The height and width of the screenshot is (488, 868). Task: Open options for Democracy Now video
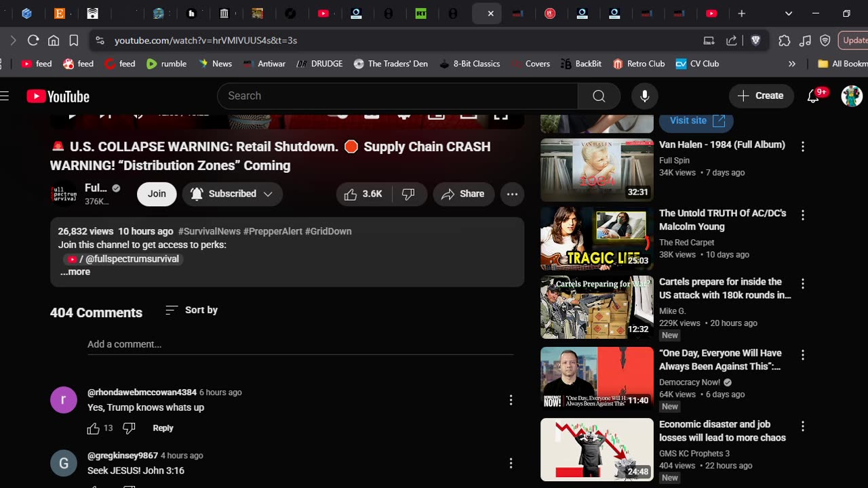point(803,354)
